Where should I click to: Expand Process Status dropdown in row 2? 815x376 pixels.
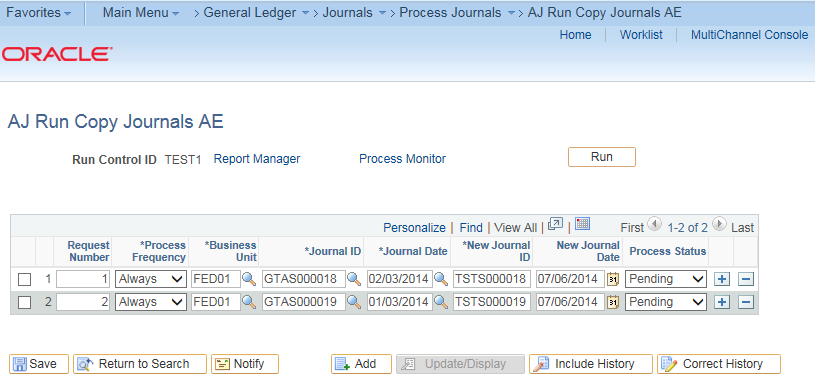[x=665, y=302]
